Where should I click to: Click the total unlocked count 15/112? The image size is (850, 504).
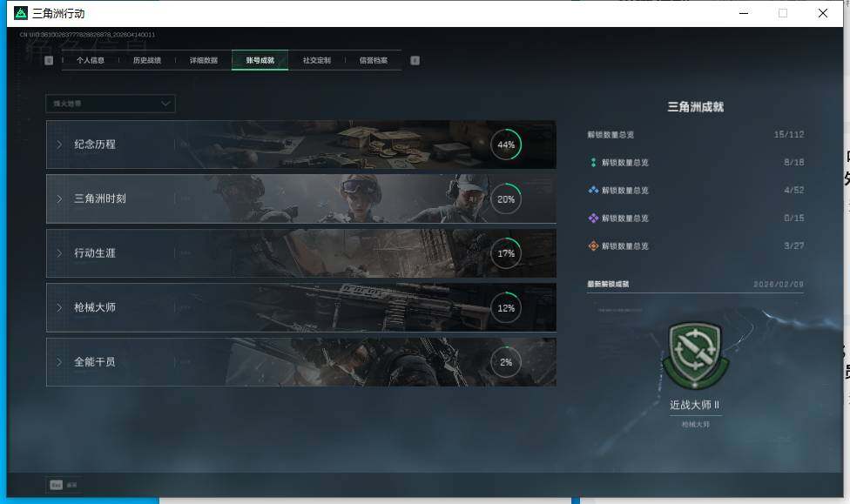(789, 134)
